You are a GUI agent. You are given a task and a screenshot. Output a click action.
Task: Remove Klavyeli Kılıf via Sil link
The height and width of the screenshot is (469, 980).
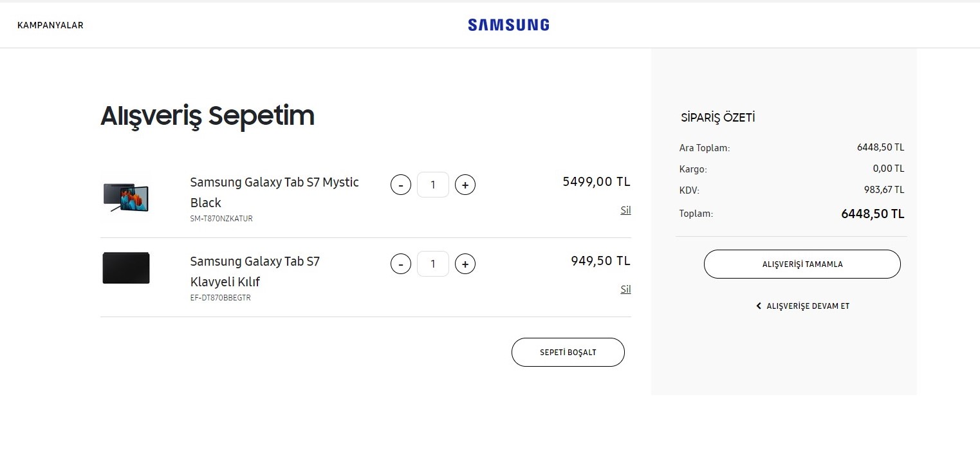tap(625, 290)
